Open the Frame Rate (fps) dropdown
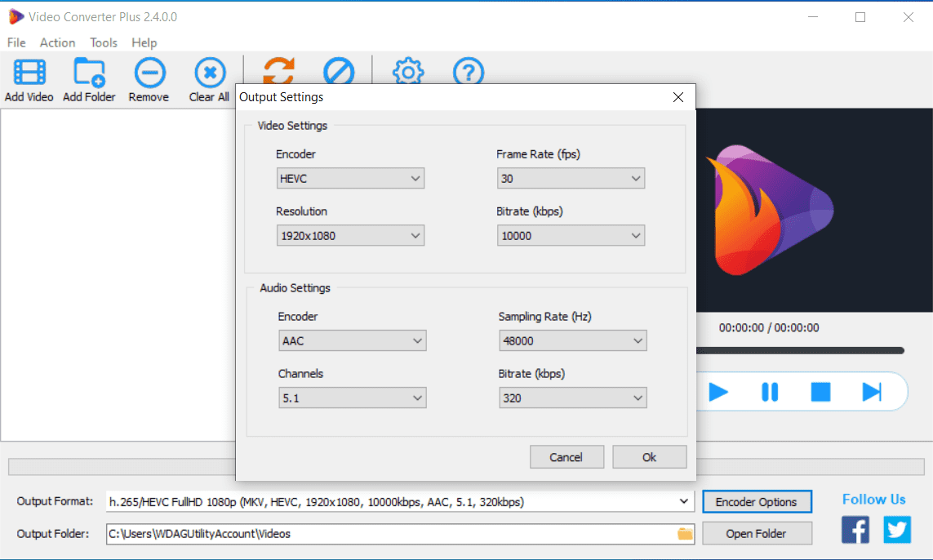Screen dimensions: 933x560 coord(571,179)
